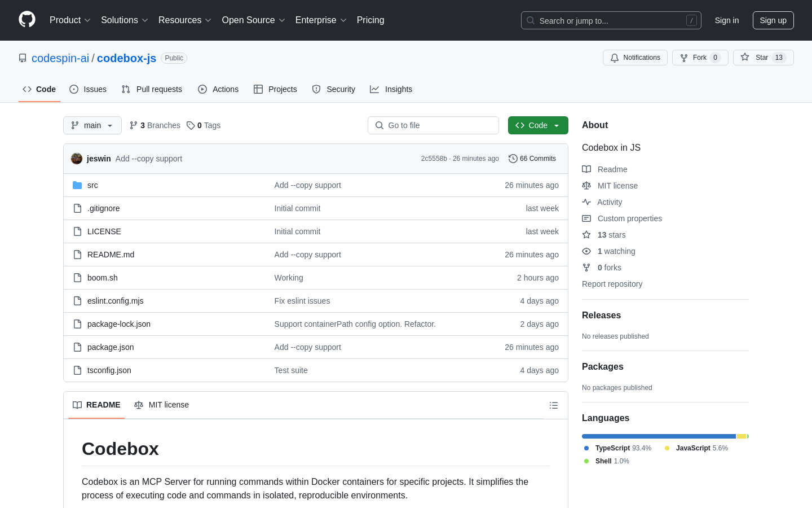Screen dimensions: 812x508
Task: Click Report repository link
Action: 612,284
